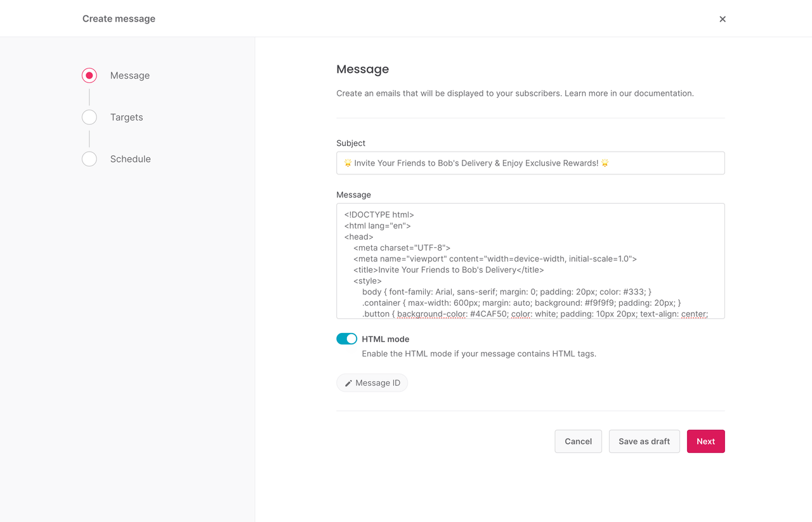Close the Create message dialog
The height and width of the screenshot is (522, 812).
(722, 19)
